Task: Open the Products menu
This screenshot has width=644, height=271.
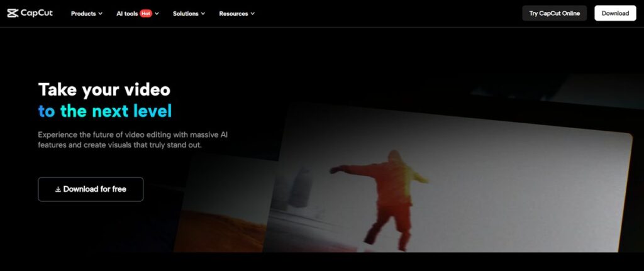Action: (x=83, y=13)
